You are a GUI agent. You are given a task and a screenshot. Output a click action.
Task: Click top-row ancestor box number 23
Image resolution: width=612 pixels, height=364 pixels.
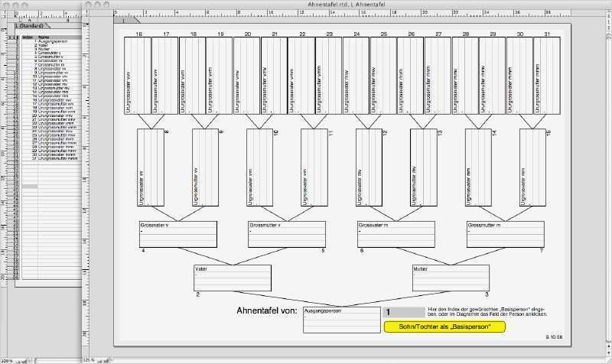(x=329, y=76)
